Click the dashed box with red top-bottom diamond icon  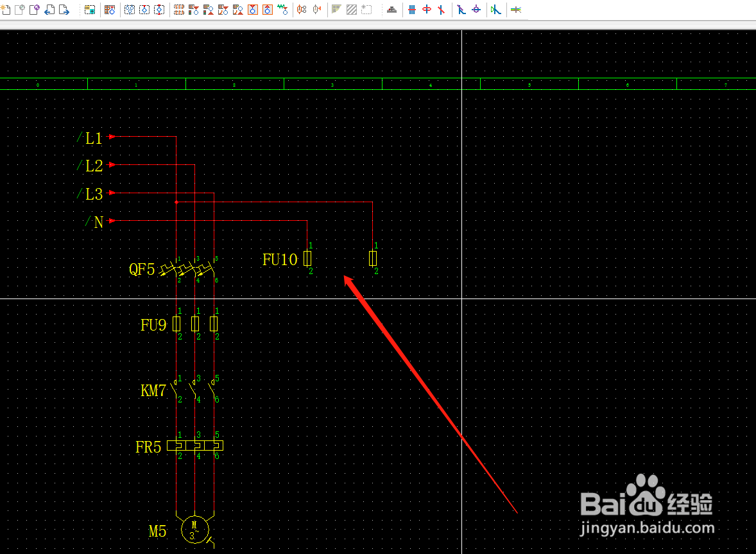click(160, 10)
